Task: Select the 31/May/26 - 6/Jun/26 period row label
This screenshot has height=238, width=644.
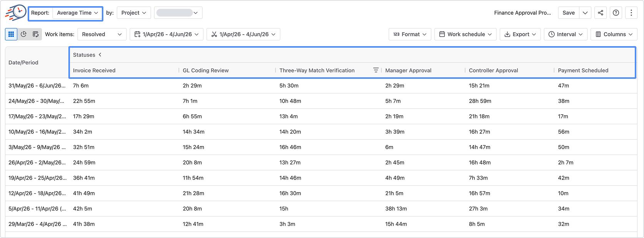Action: click(37, 86)
